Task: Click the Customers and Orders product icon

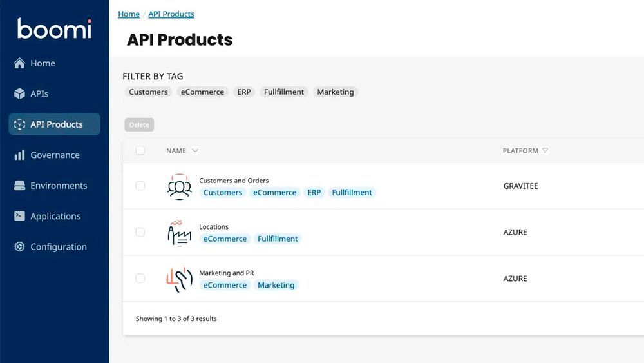Action: point(179,186)
